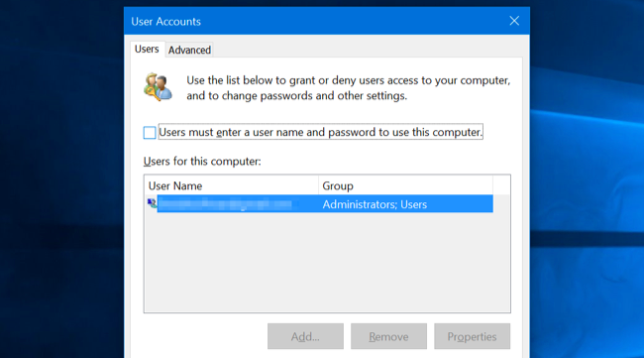Tick the 'Users must enter a user name' checkbox
The width and height of the screenshot is (644, 358).
150,132
